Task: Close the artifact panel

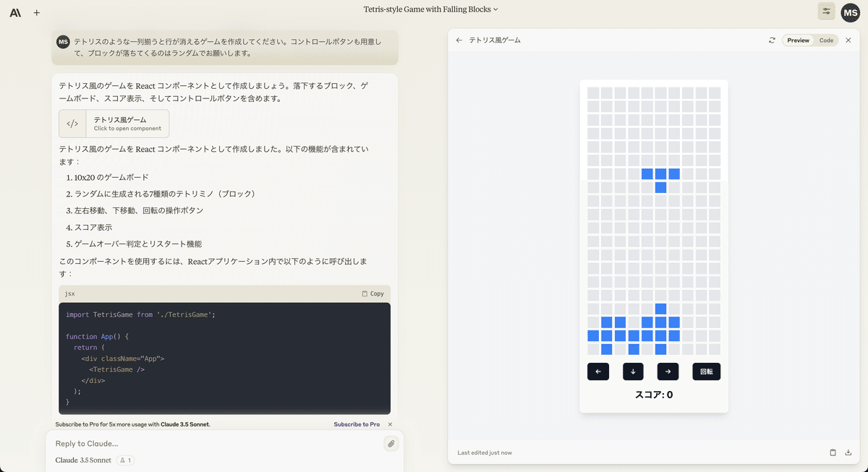Action: [x=848, y=40]
